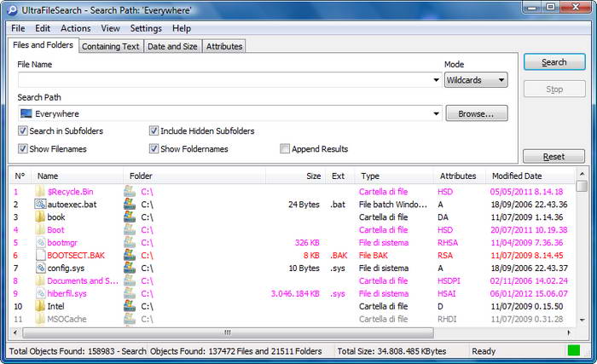Image resolution: width=597 pixels, height=364 pixels.
Task: Toggle Include Hidden Subfolders checkbox
Action: click(x=154, y=131)
